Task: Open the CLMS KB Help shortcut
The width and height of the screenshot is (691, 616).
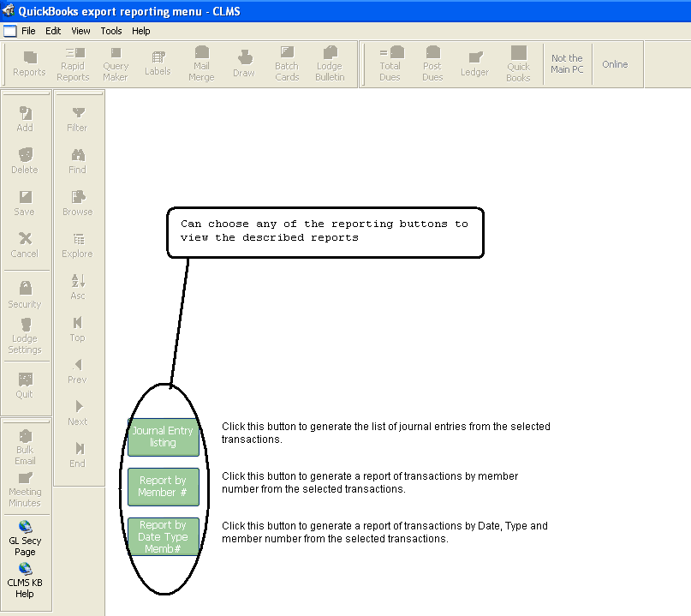Action: point(25,580)
